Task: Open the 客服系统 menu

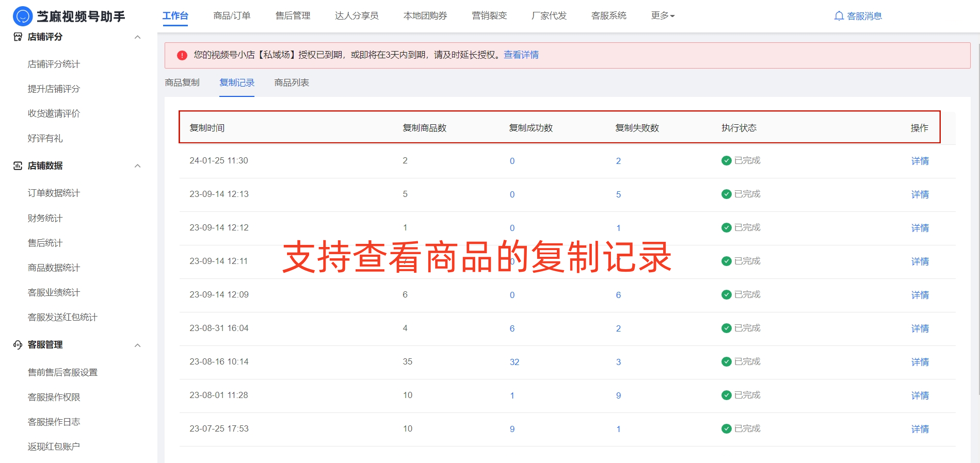Action: pyautogui.click(x=609, y=16)
